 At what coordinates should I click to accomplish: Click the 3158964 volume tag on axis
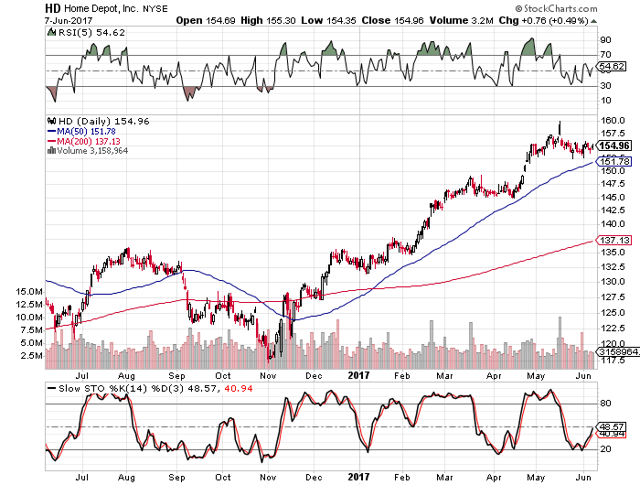(x=618, y=352)
